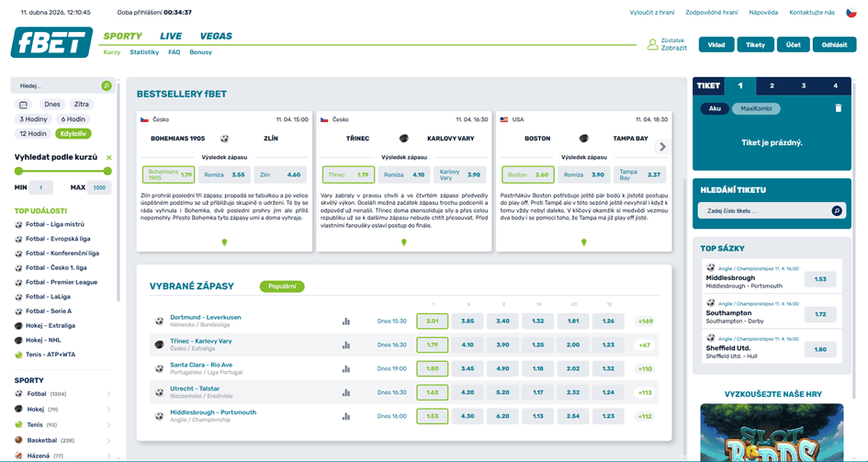Click the Účet button
This screenshot has height=462, width=868.
click(x=794, y=45)
